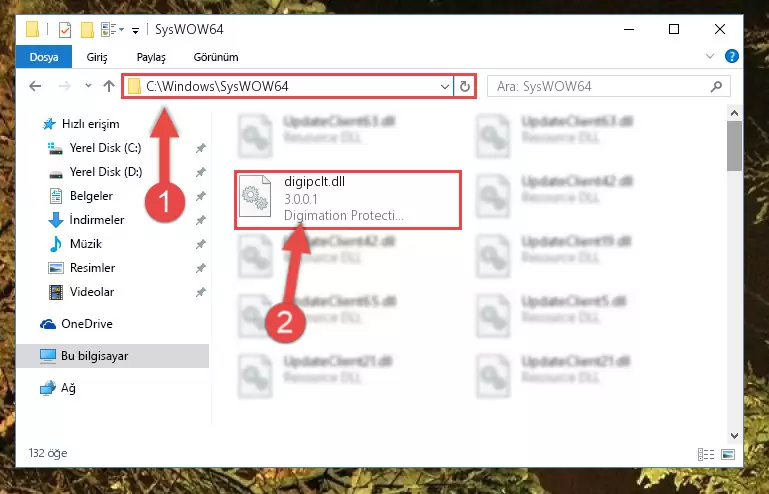
Task: Select OneDrive in navigation pane
Action: (x=87, y=324)
